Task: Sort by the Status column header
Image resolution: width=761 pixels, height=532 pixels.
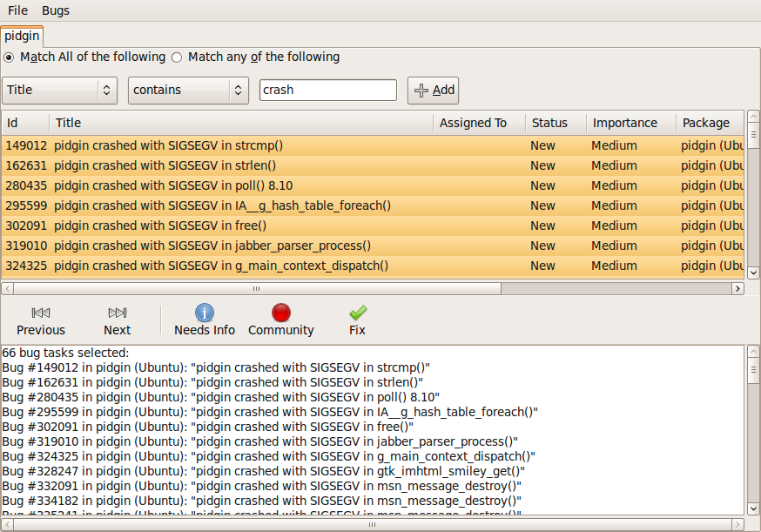Action: pos(556,123)
